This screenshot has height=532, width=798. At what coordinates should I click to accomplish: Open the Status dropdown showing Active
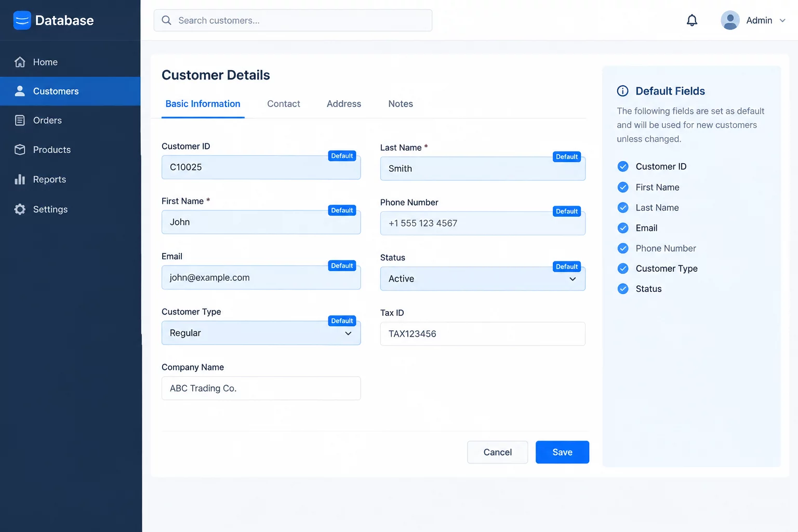click(x=483, y=279)
